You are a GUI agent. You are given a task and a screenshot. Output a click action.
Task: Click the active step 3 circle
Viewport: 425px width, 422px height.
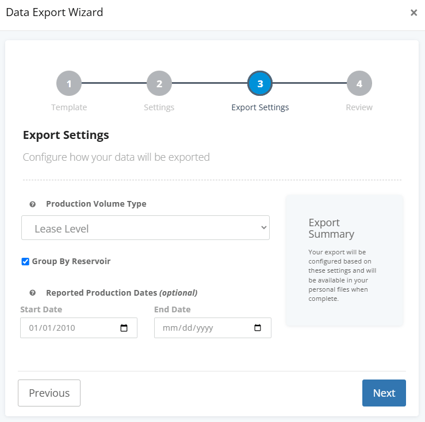[260, 83]
